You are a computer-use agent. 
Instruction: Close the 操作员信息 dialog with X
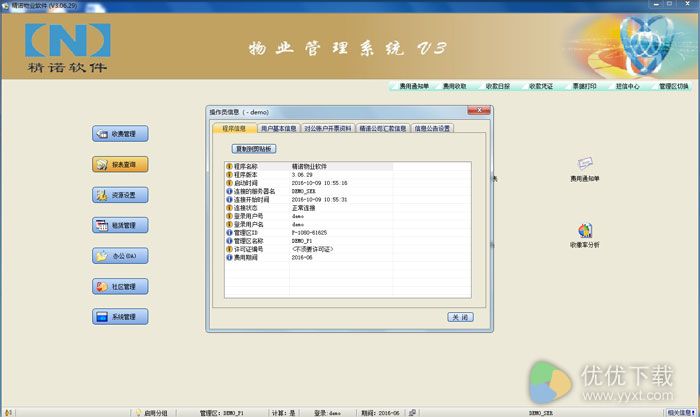(479, 111)
